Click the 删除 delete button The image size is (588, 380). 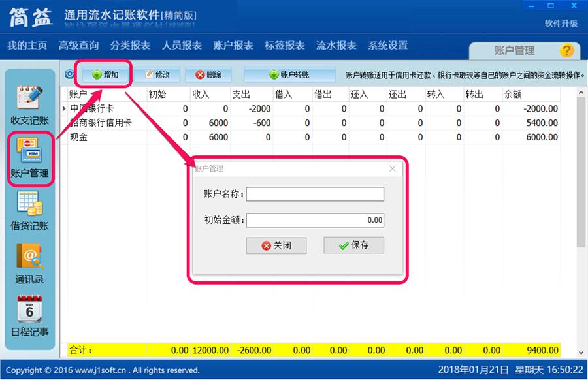(x=208, y=74)
